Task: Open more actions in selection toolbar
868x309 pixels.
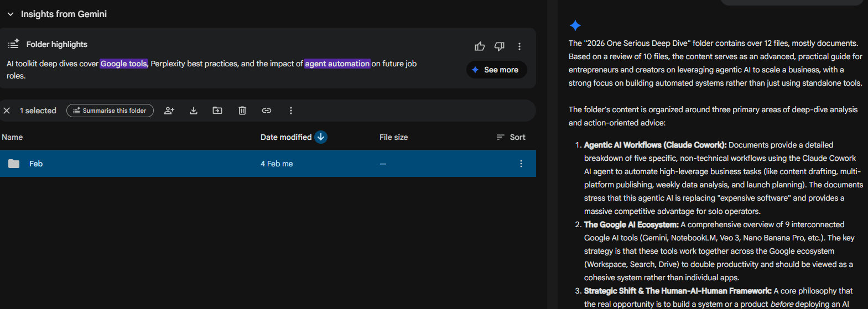Action: [291, 111]
